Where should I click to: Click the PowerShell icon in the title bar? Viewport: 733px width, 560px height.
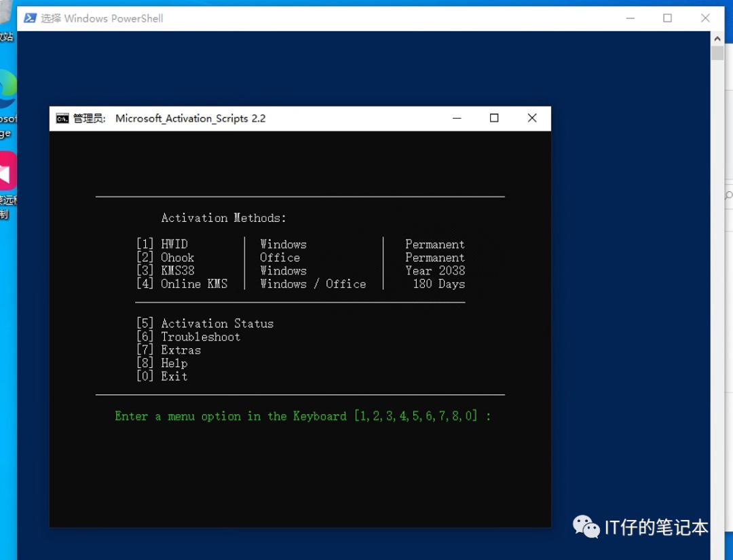pos(31,18)
